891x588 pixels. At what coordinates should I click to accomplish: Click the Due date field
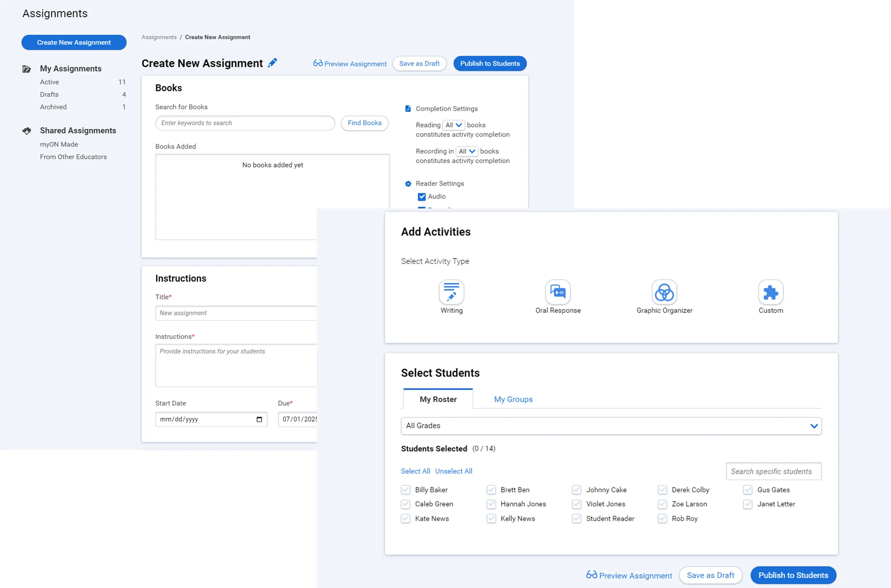pos(298,419)
